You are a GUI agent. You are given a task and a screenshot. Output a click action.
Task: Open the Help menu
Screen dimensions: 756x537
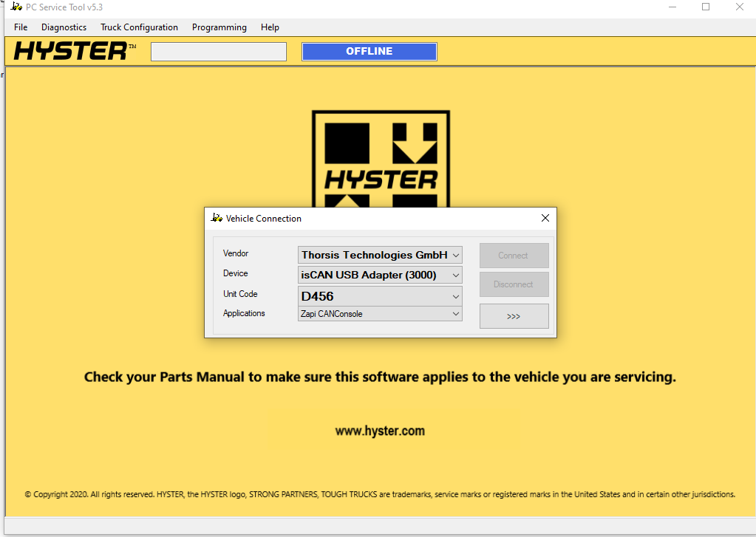pyautogui.click(x=270, y=27)
